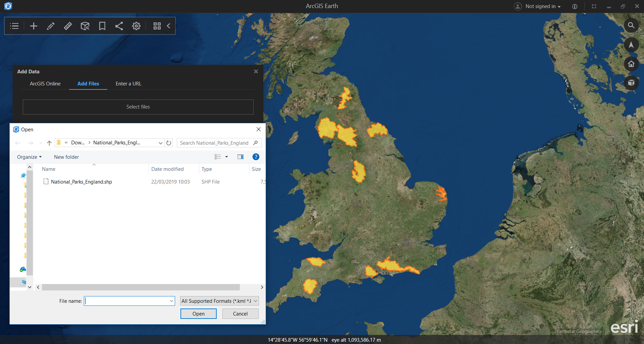The width and height of the screenshot is (644, 344).
Task: Open the Bookmarks tool
Action: (x=102, y=26)
